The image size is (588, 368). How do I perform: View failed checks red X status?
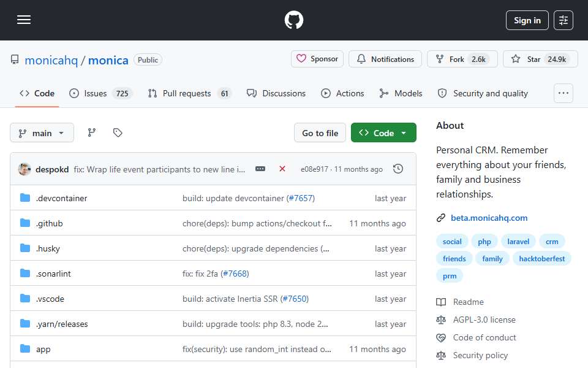pyautogui.click(x=282, y=169)
